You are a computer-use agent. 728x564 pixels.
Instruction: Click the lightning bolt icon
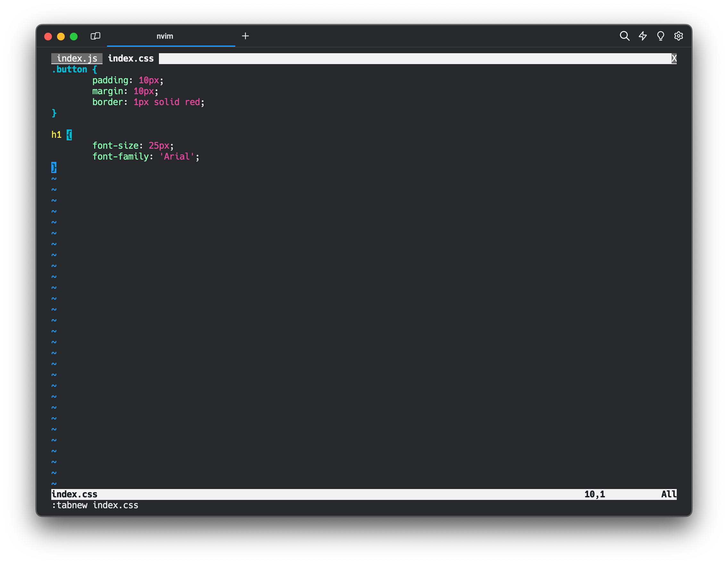pos(643,36)
